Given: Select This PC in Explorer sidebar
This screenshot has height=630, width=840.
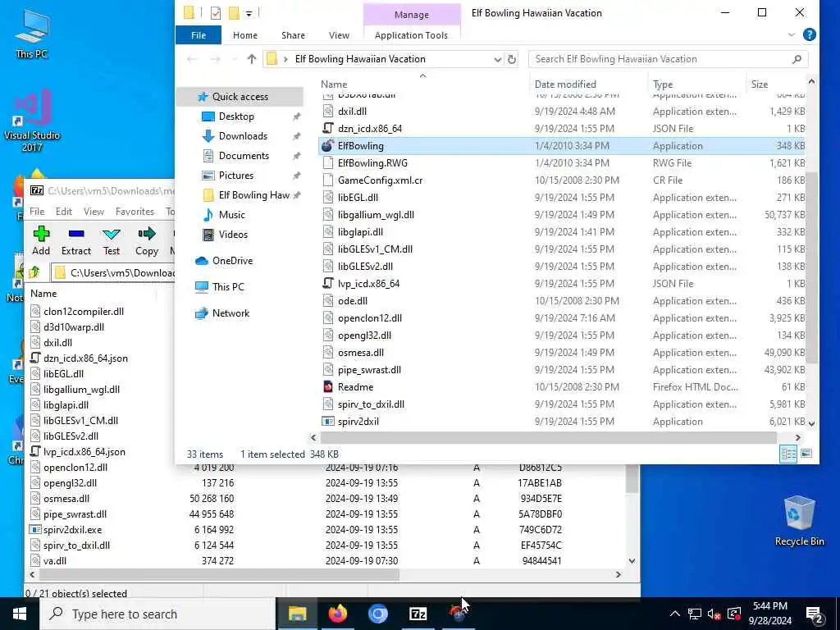Looking at the screenshot, I should [228, 286].
